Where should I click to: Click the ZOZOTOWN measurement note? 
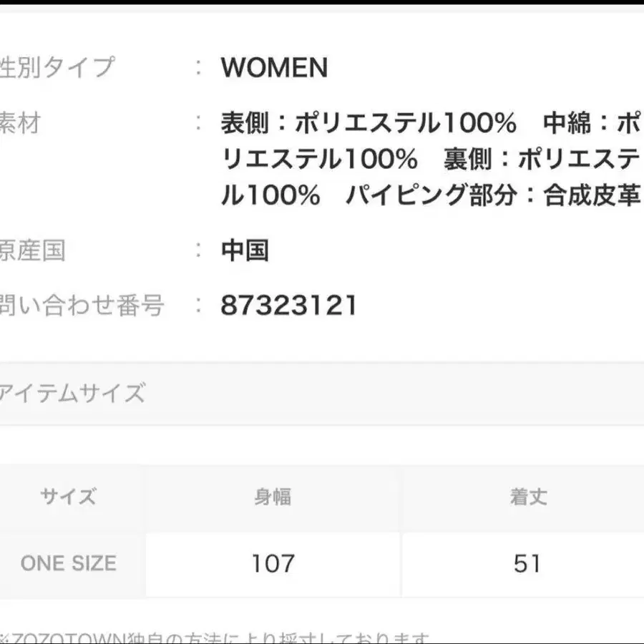tap(215, 638)
